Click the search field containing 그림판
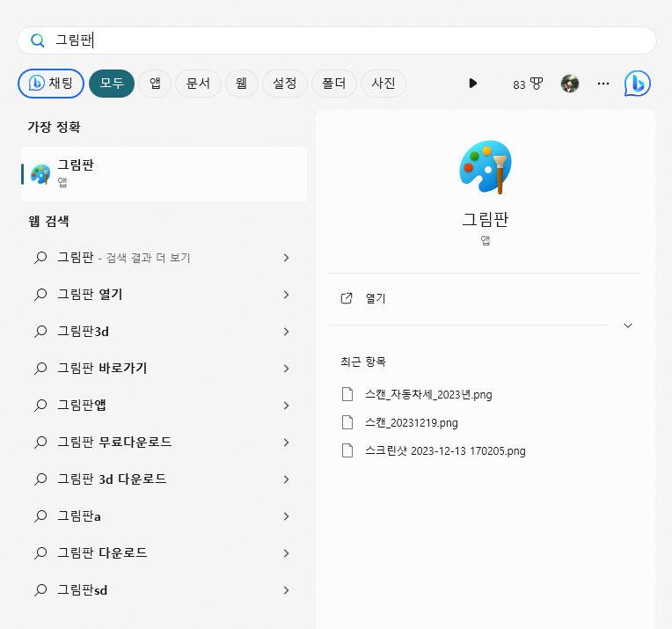Screen dimensions: 672x629 [x=336, y=40]
